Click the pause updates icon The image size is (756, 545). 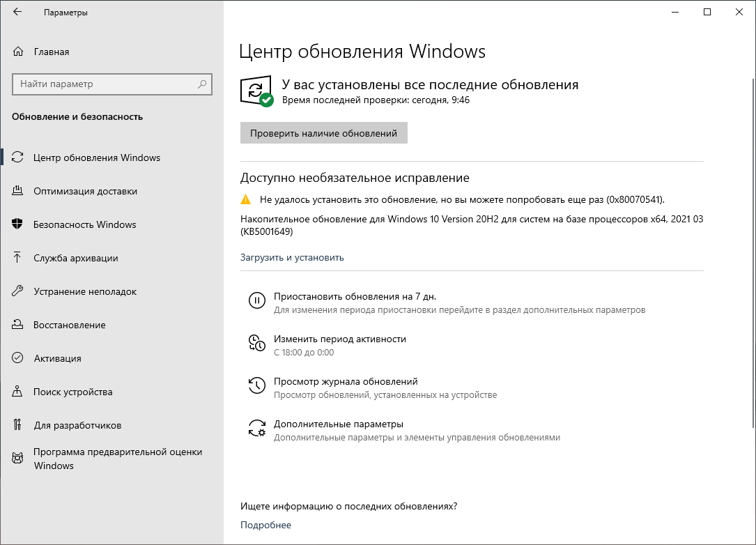coord(256,301)
